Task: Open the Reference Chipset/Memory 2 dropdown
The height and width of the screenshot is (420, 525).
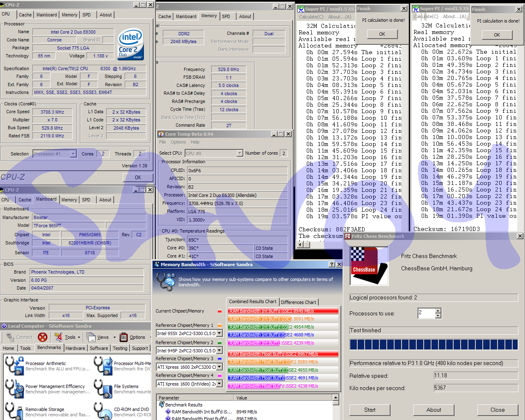Action: pyautogui.click(x=219, y=351)
